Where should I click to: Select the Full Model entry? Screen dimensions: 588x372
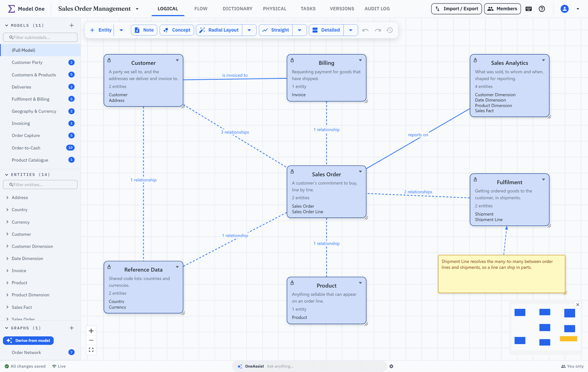click(x=40, y=50)
